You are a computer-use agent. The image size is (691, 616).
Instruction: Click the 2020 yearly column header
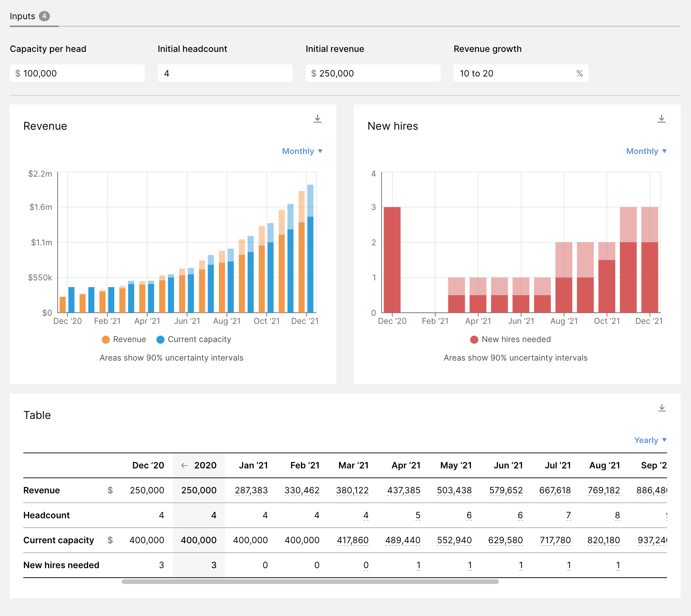coord(205,466)
